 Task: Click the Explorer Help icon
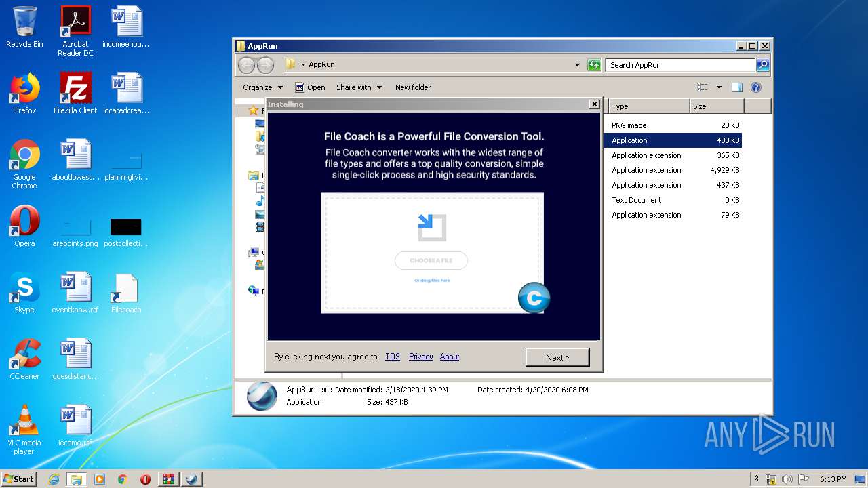pos(756,87)
